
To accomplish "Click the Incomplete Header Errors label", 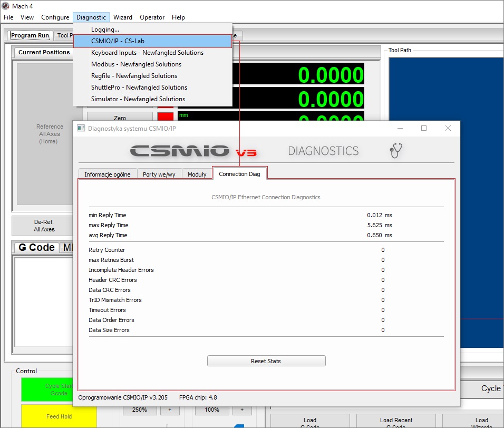I will 121,270.
